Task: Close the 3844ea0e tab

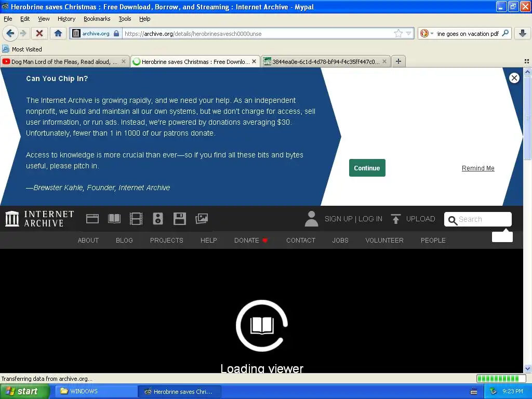Action: coord(384,61)
